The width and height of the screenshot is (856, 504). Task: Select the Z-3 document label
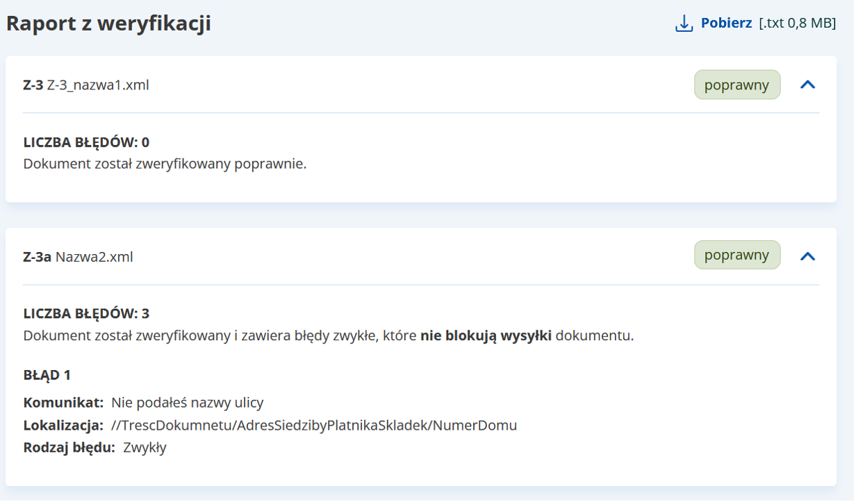(31, 84)
